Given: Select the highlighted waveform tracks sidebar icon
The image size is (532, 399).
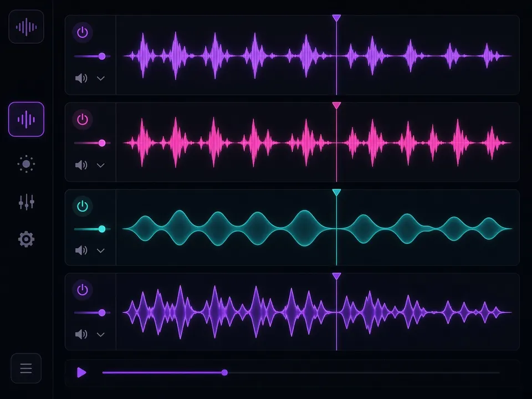Looking at the screenshot, I should coord(26,120).
